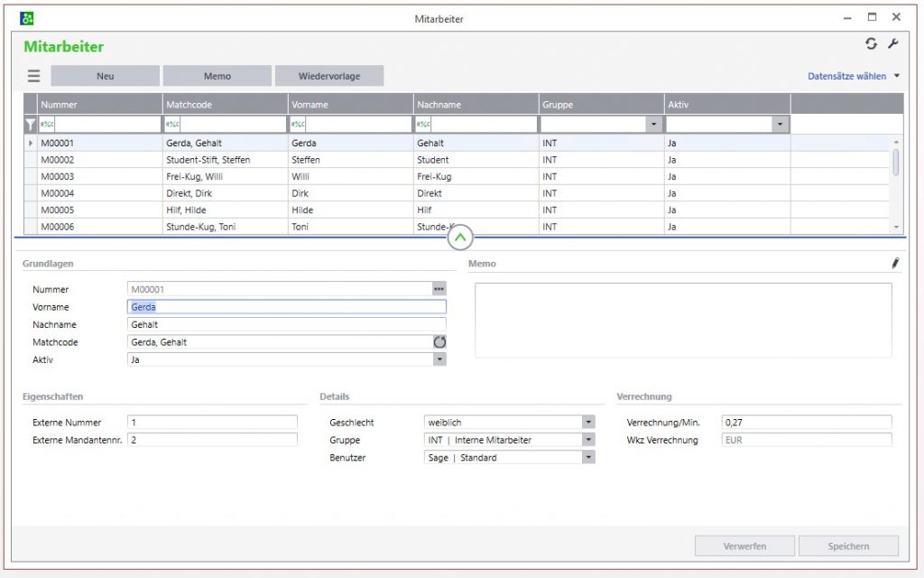924x578 pixels.
Task: Open the hamburger menu icon
Action: coord(33,76)
